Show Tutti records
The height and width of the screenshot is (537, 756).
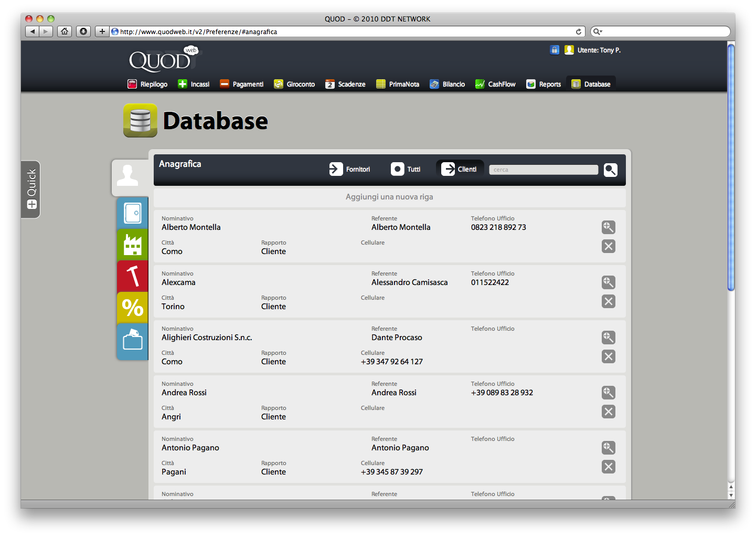[x=406, y=169]
